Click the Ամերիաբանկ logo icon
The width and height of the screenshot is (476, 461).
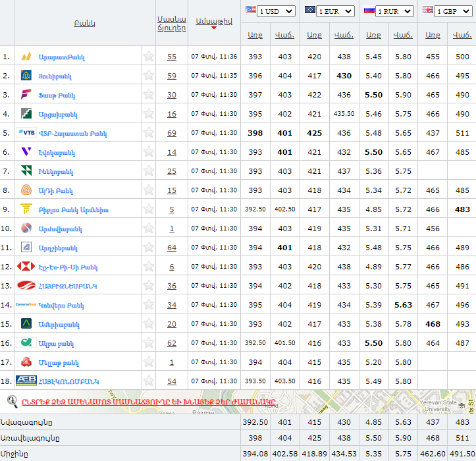click(26, 324)
